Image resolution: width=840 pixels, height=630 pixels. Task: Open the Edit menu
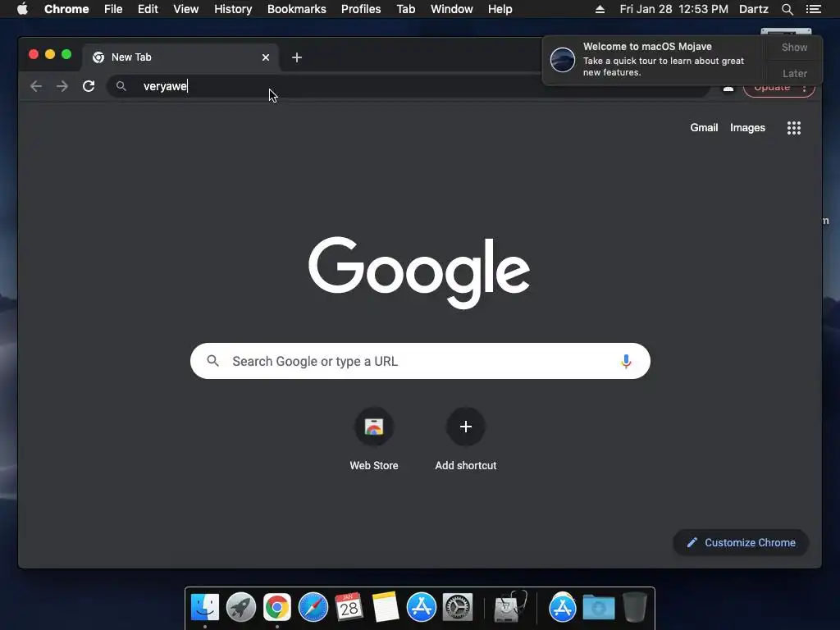point(148,9)
